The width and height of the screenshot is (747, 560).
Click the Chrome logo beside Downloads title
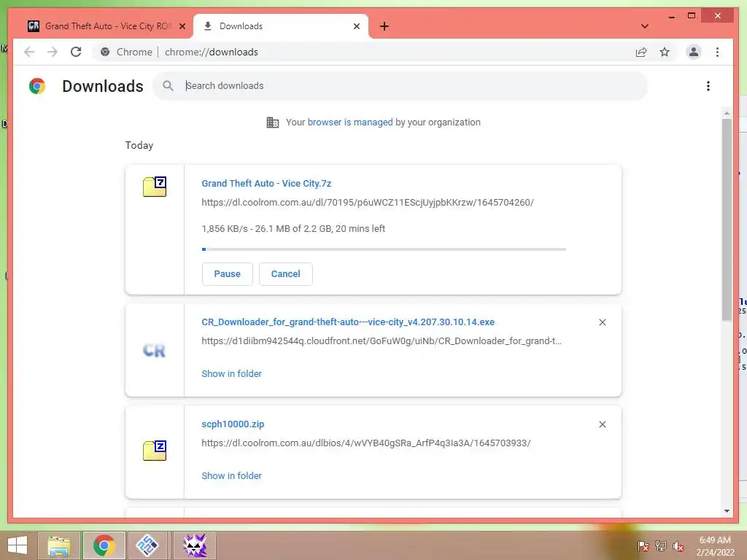point(37,86)
